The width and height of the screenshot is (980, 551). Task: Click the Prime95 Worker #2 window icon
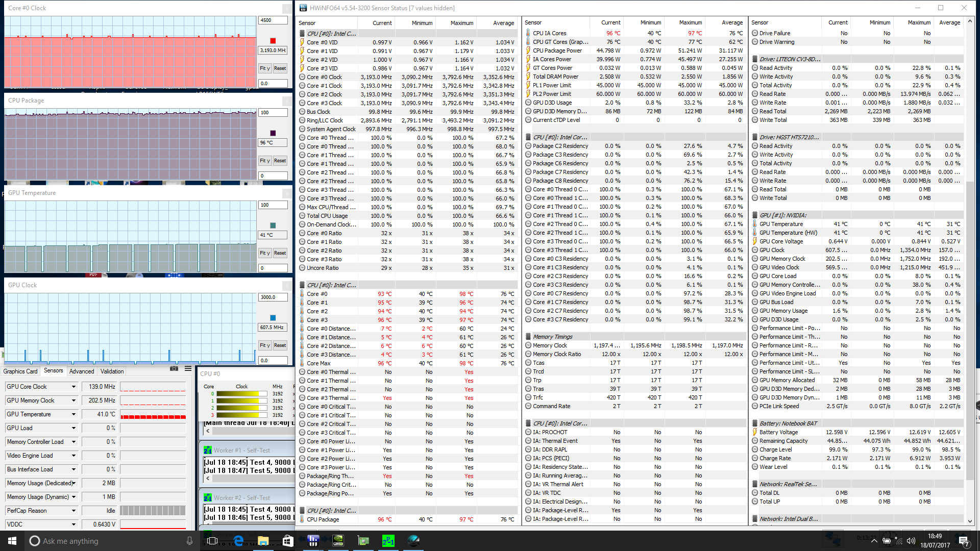tap(208, 498)
